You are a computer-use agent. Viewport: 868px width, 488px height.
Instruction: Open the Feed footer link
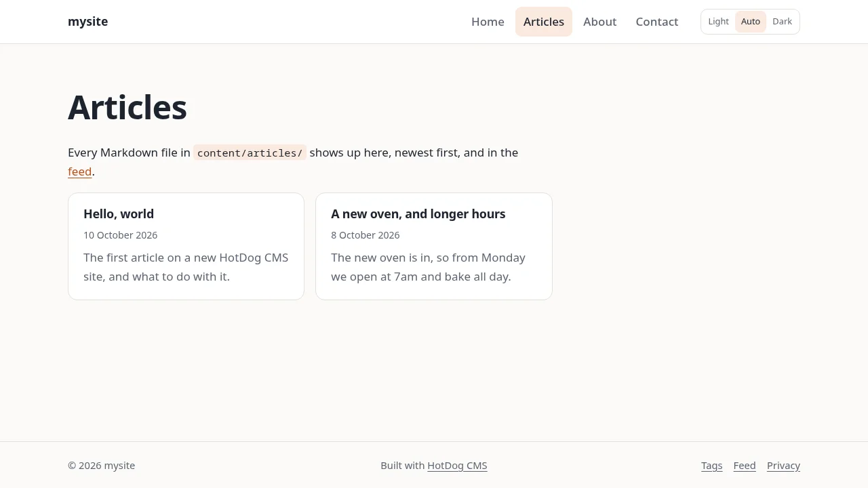coord(745,466)
